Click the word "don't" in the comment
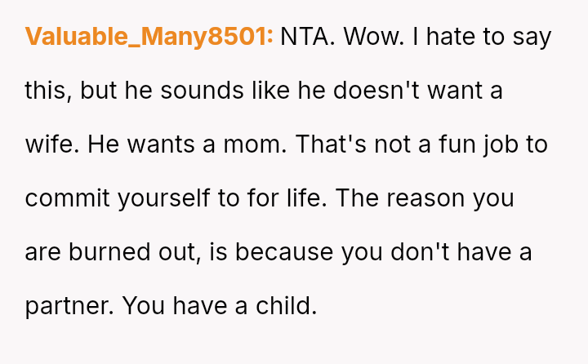The height and width of the screenshot is (364, 588). point(416,252)
